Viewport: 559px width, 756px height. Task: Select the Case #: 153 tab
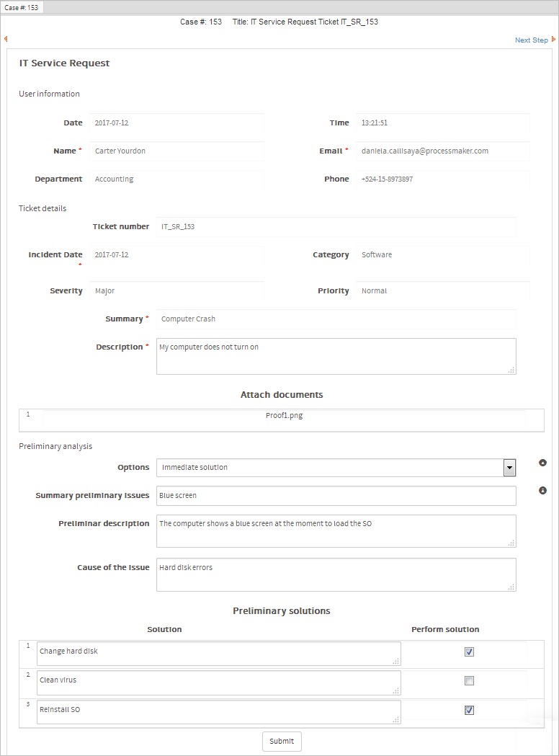pos(22,7)
